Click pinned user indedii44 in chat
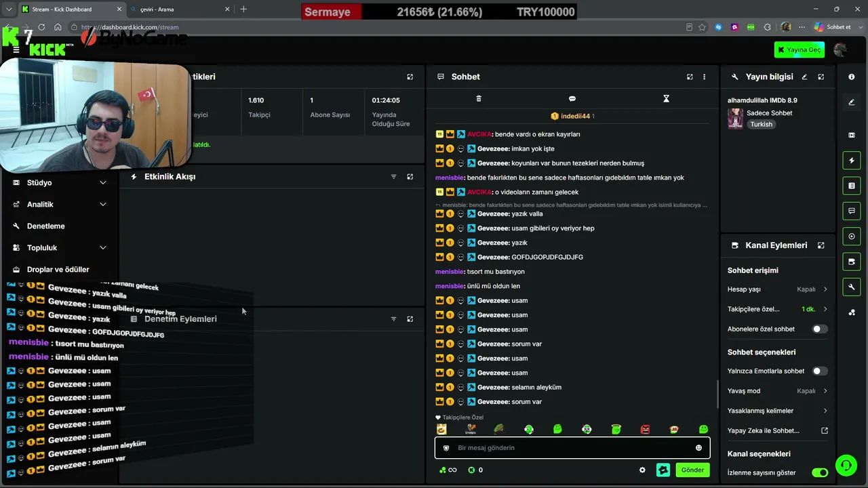The image size is (868, 488). click(x=572, y=117)
